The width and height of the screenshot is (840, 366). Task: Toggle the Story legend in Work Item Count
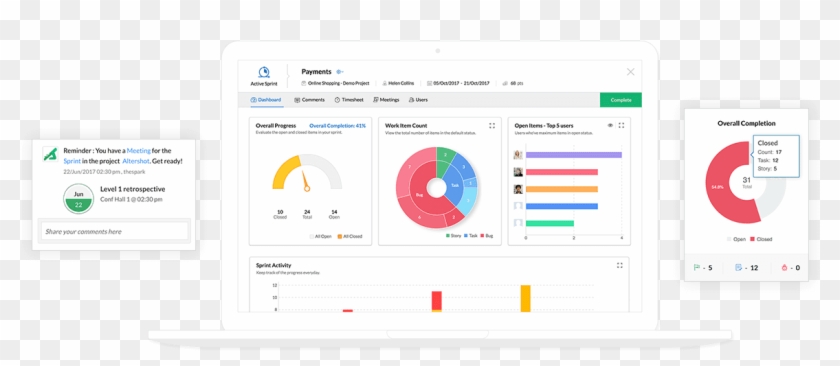click(x=453, y=236)
